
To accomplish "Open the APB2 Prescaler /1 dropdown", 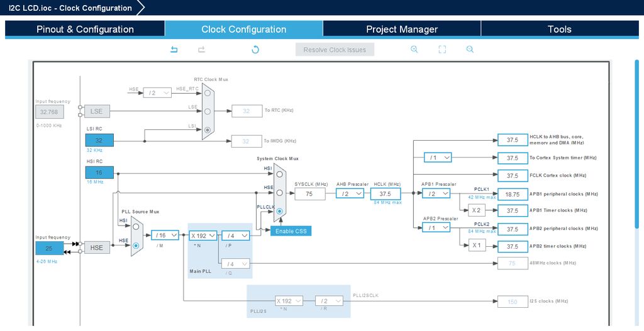I will tap(436, 227).
